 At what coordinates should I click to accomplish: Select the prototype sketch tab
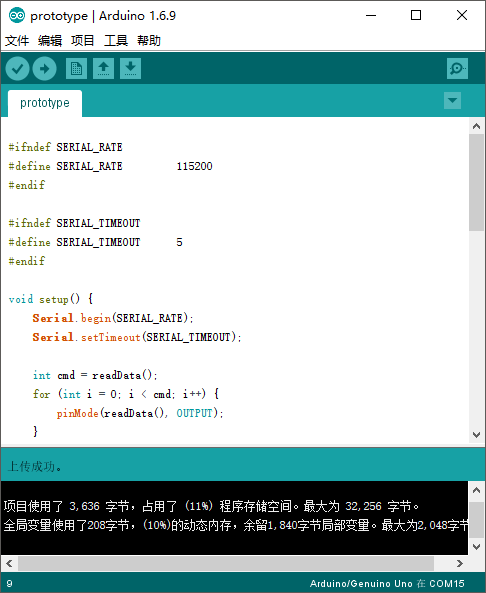click(45, 103)
